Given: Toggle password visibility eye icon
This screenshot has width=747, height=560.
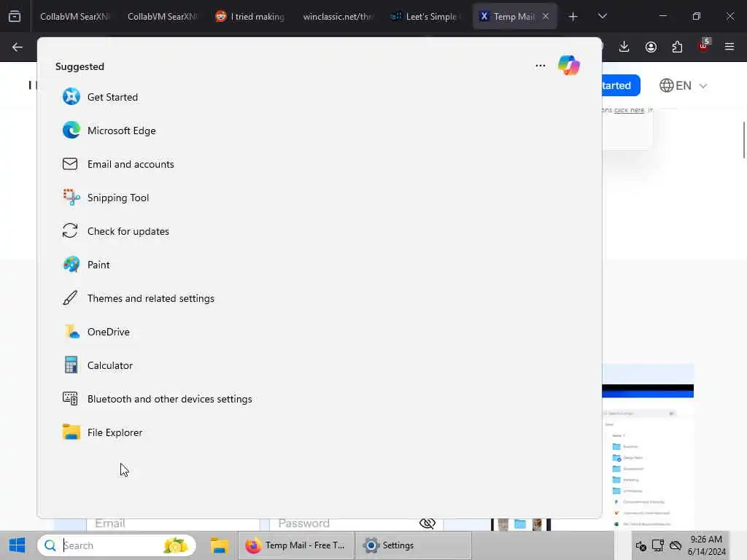Looking at the screenshot, I should click(x=427, y=524).
